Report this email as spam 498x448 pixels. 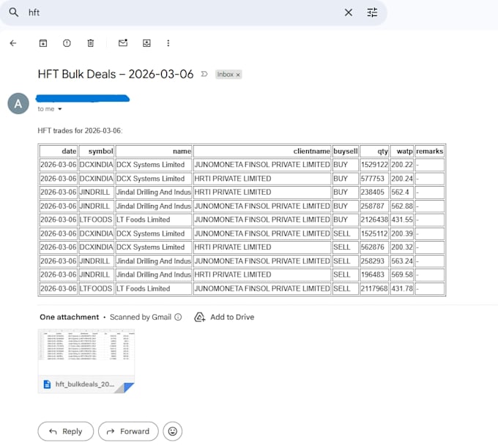point(67,43)
